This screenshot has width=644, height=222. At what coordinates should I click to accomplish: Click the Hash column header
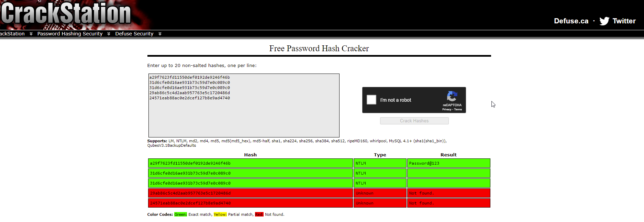pyautogui.click(x=250, y=155)
